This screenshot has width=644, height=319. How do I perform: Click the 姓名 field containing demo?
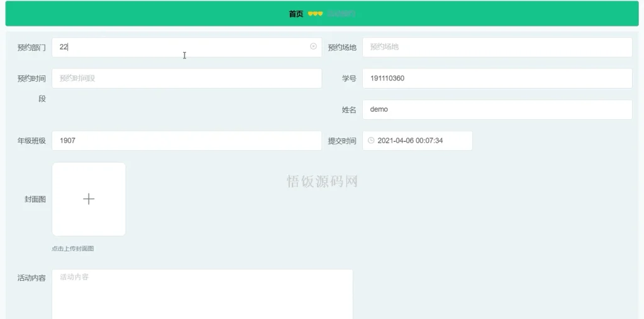pos(497,109)
